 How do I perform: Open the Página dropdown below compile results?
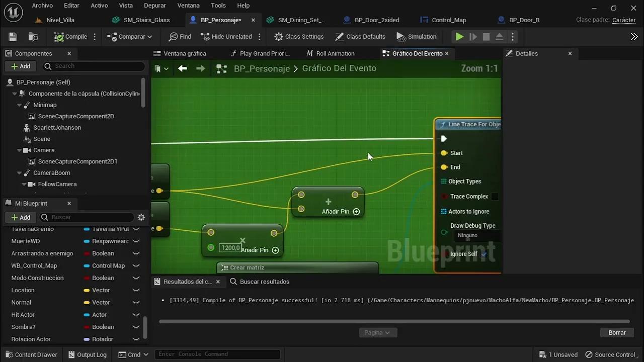[x=378, y=332]
